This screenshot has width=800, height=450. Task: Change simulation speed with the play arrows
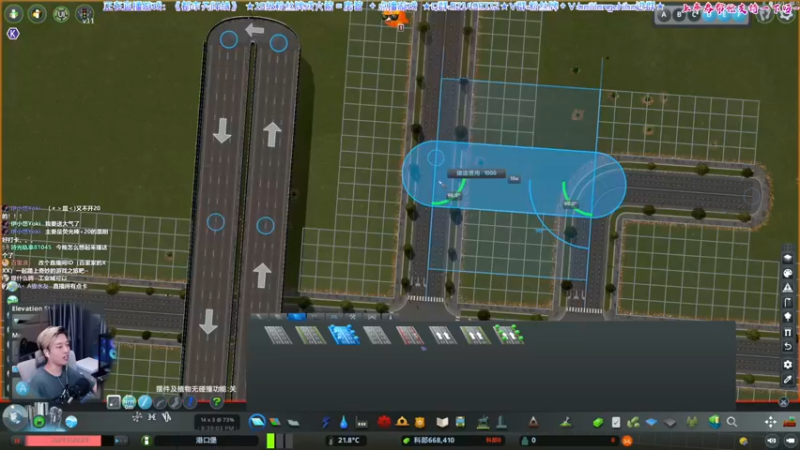(x=121, y=440)
